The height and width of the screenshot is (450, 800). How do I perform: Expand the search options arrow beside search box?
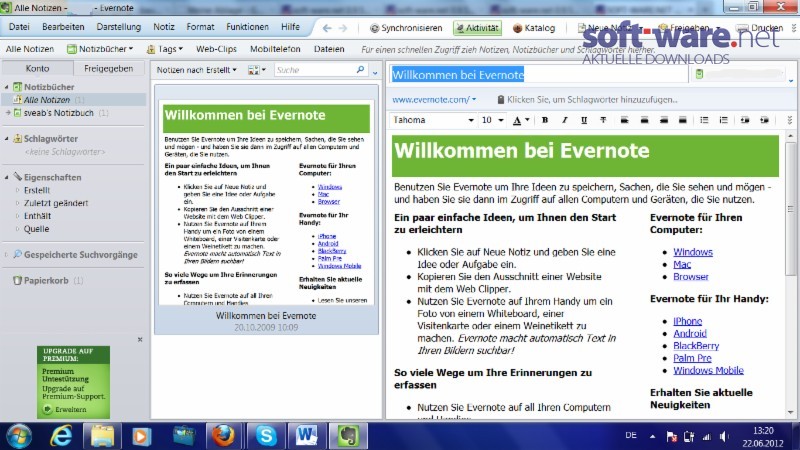375,73
